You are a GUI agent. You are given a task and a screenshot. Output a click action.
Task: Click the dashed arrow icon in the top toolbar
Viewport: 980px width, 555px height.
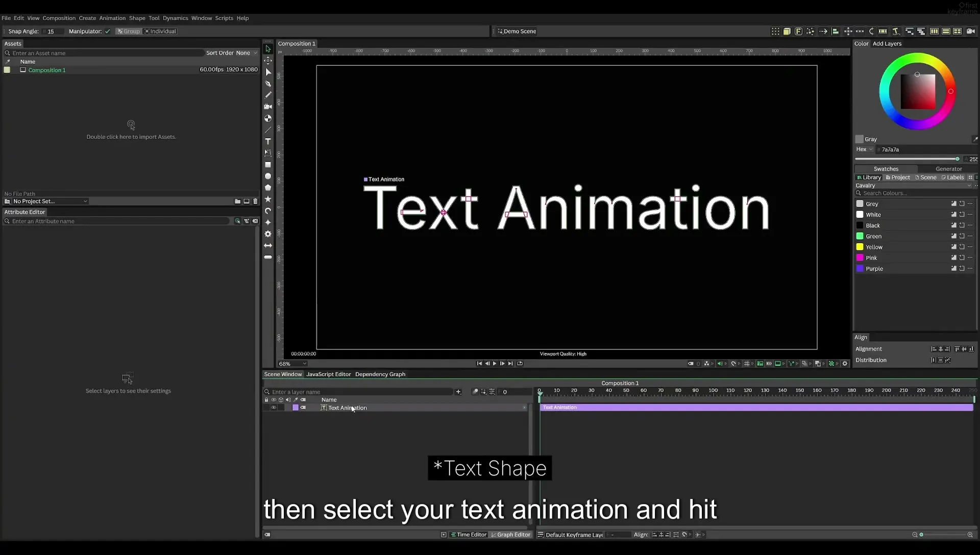[x=823, y=31]
